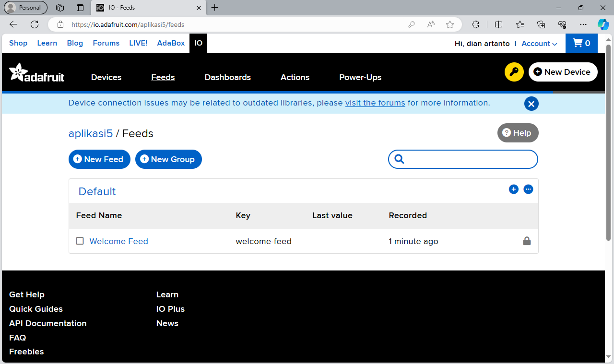
Task: Open the Forums top link
Action: pos(106,43)
